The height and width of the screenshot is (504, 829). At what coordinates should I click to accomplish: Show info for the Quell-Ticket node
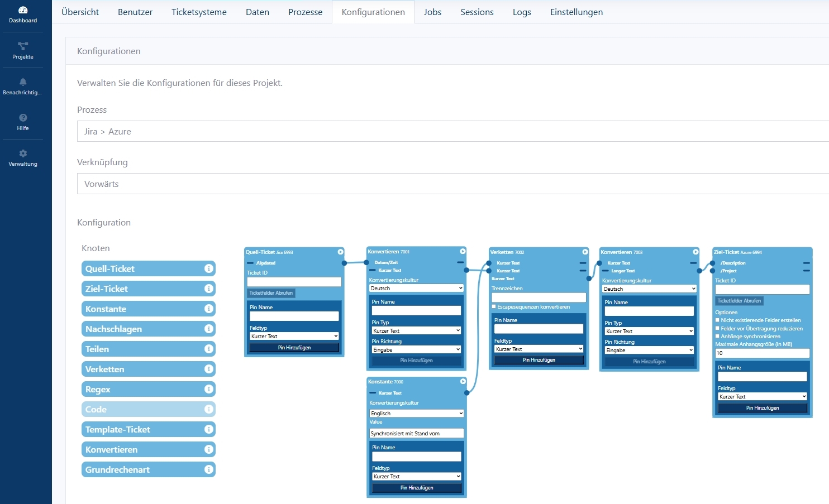pyautogui.click(x=209, y=268)
